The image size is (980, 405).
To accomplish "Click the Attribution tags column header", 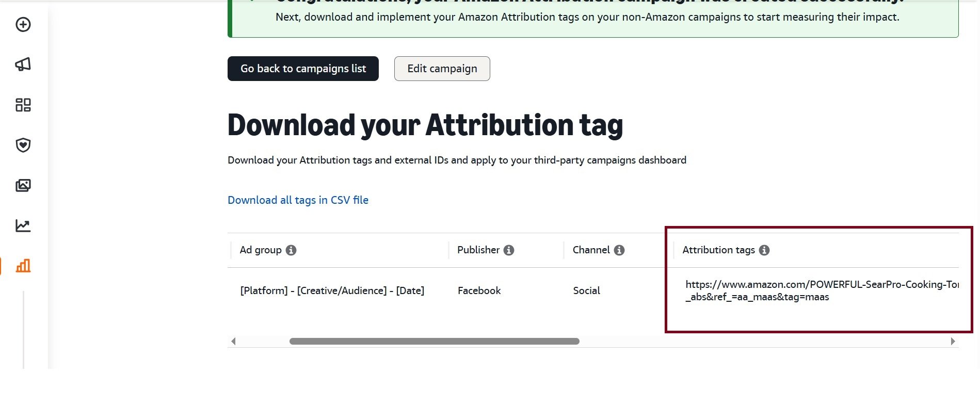I will [718, 250].
